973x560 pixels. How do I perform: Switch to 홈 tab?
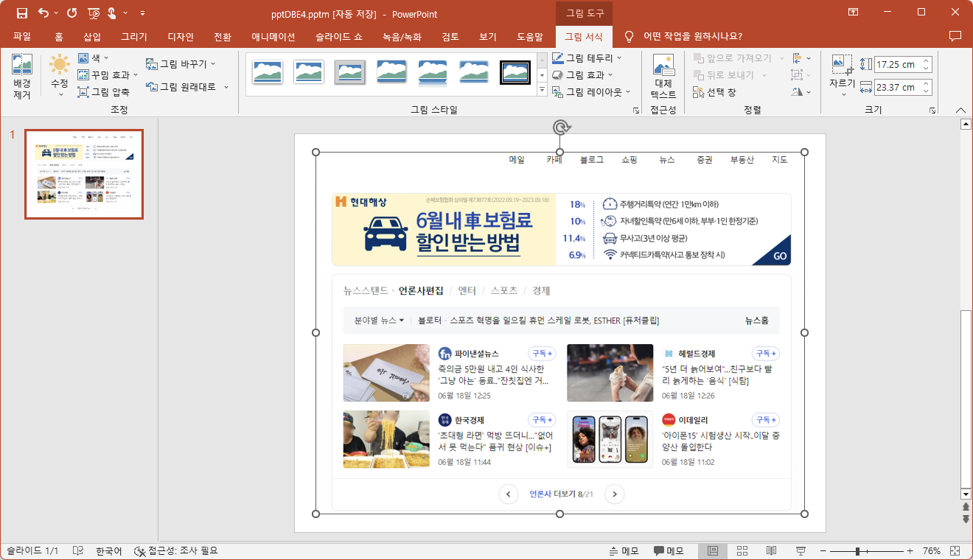(59, 37)
